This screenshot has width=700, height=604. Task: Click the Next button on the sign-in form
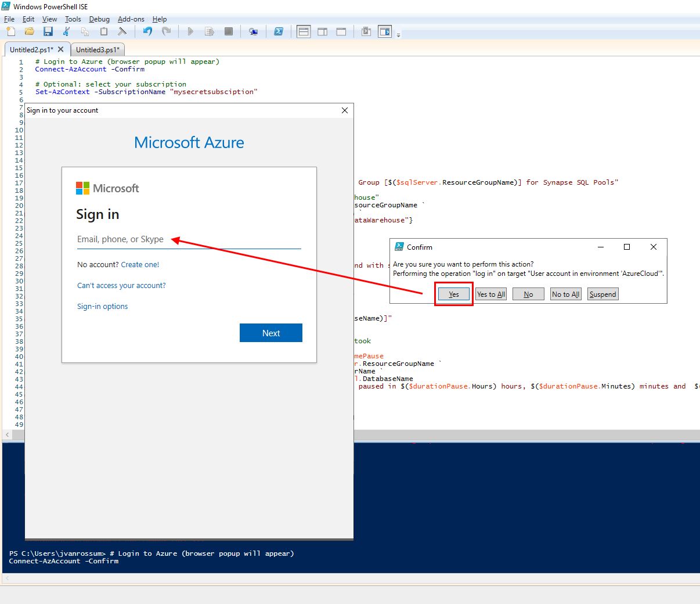(x=270, y=333)
